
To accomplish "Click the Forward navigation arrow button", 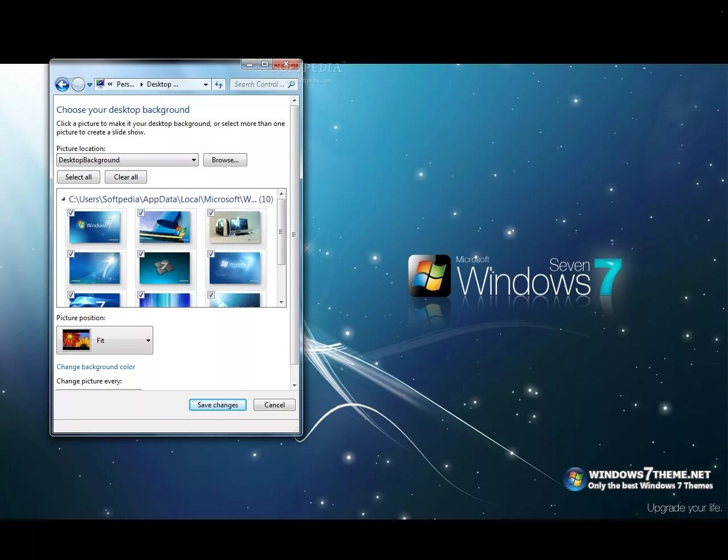I will (78, 85).
